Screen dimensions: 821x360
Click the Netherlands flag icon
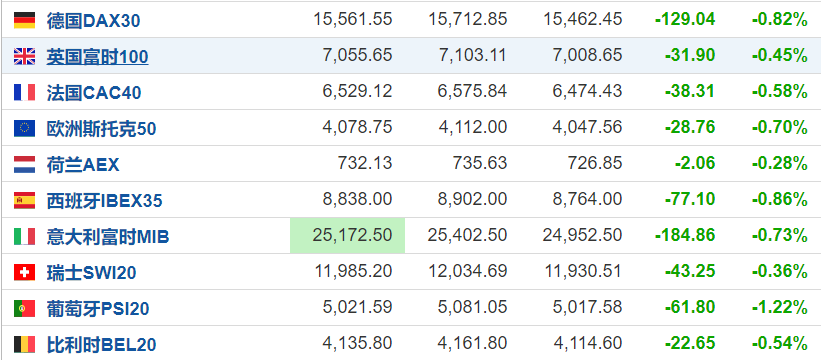pos(24,164)
